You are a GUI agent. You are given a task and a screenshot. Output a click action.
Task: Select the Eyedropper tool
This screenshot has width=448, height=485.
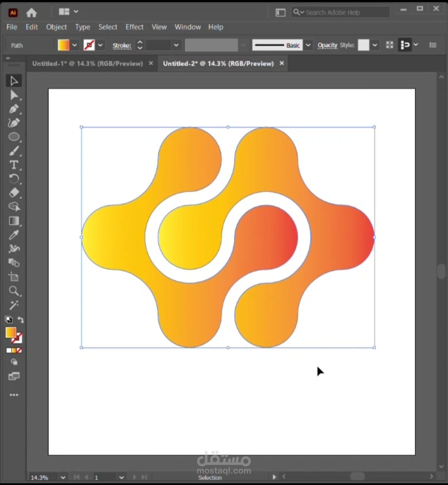pos(14,235)
